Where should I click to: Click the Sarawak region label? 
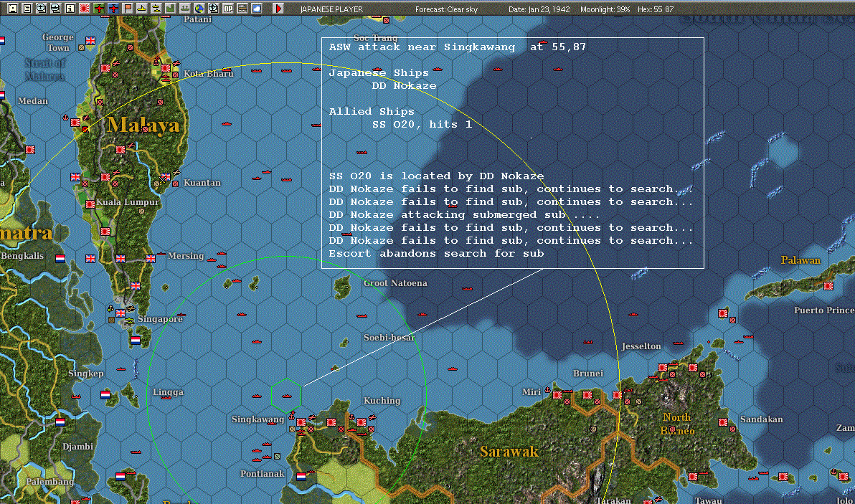509,451
